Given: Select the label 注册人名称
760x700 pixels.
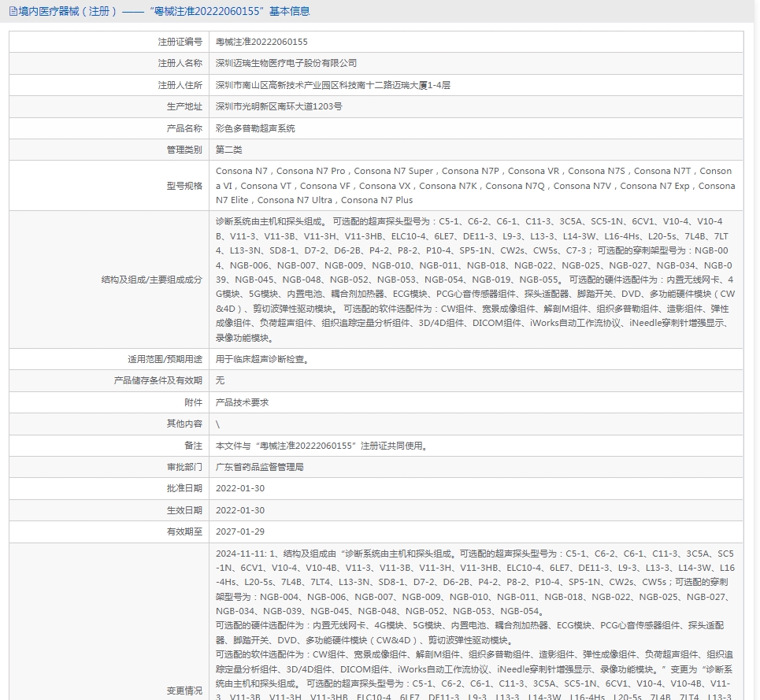Looking at the screenshot, I should pyautogui.click(x=180, y=64).
